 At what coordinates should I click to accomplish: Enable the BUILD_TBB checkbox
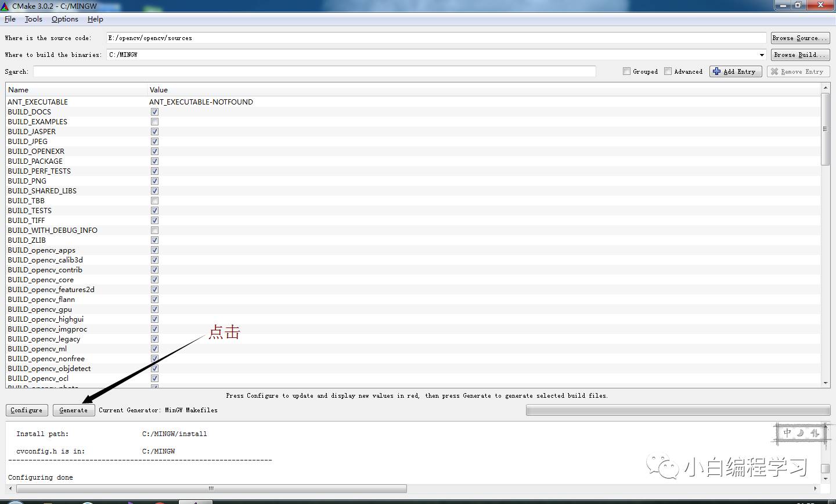coord(154,201)
